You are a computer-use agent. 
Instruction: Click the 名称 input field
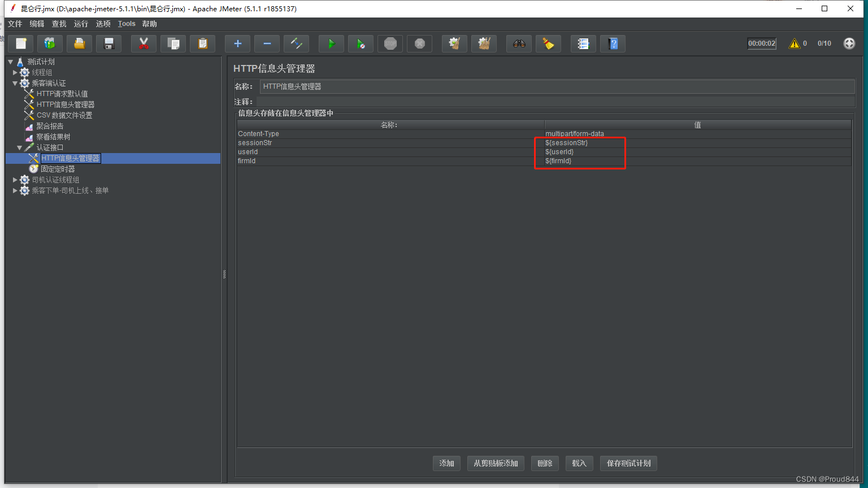[x=557, y=86]
